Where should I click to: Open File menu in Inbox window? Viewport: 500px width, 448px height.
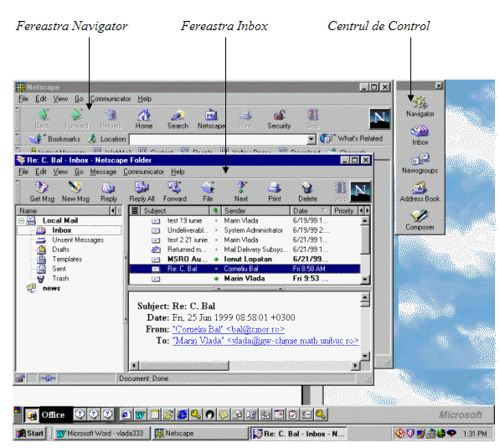tap(23, 172)
